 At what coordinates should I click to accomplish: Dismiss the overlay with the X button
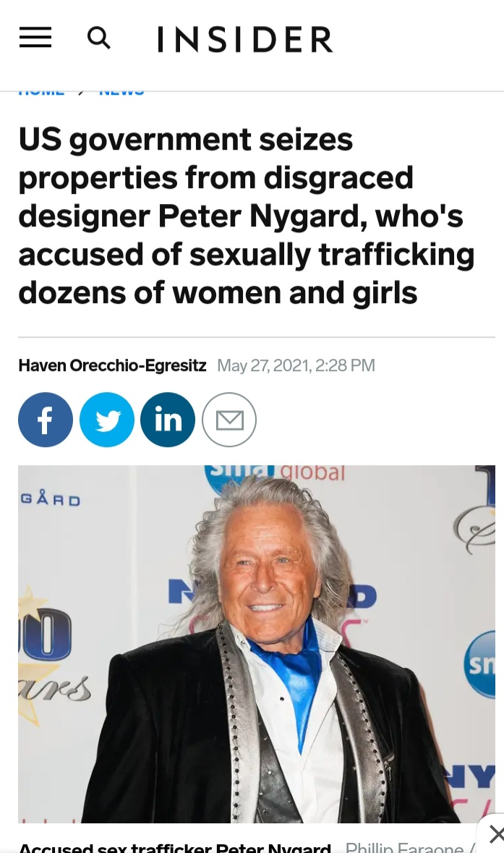[x=495, y=833]
